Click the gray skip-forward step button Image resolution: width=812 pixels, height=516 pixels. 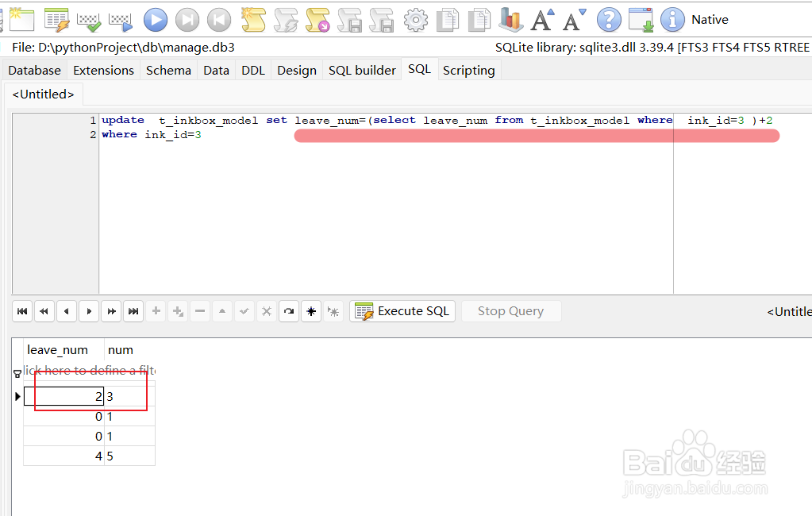tap(187, 20)
